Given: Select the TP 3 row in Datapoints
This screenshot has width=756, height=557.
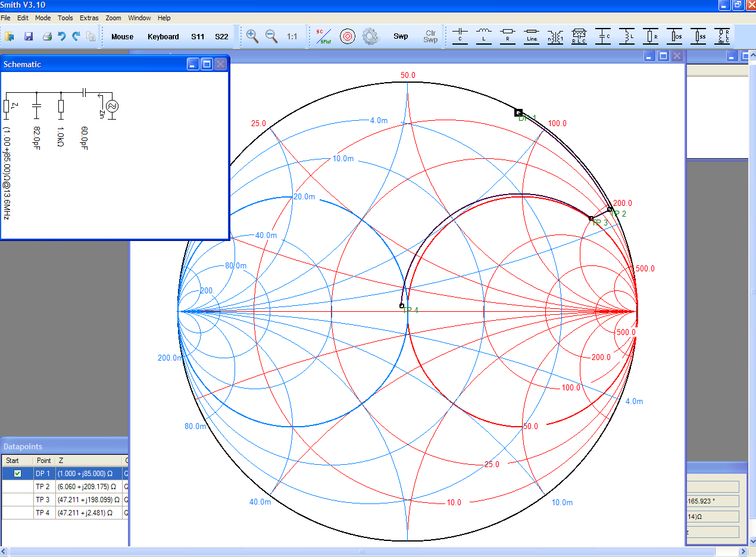Looking at the screenshot, I should [64, 500].
